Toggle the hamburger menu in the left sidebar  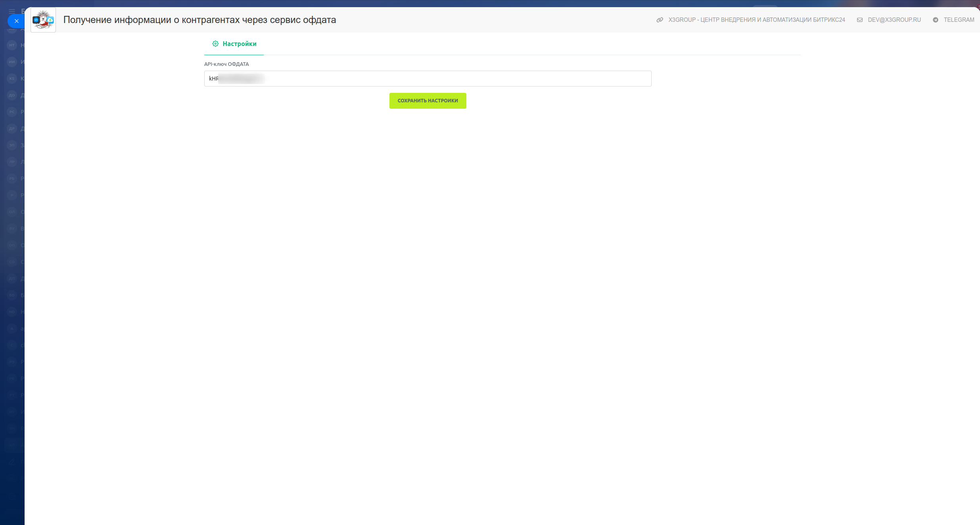point(12,11)
